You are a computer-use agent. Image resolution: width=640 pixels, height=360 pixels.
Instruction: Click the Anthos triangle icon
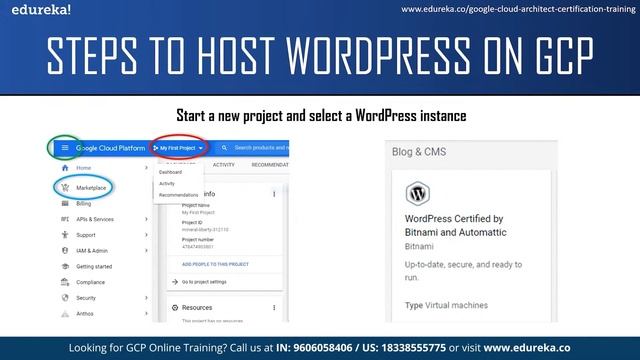tap(65, 313)
